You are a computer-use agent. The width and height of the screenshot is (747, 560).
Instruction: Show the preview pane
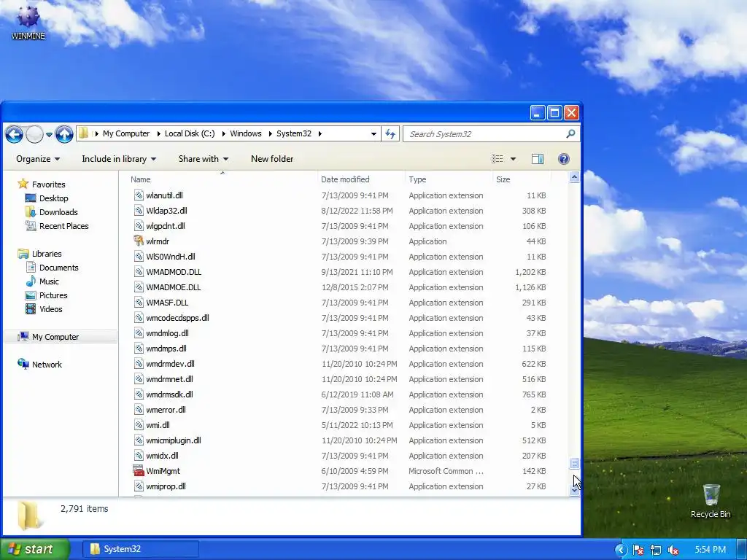(x=538, y=159)
